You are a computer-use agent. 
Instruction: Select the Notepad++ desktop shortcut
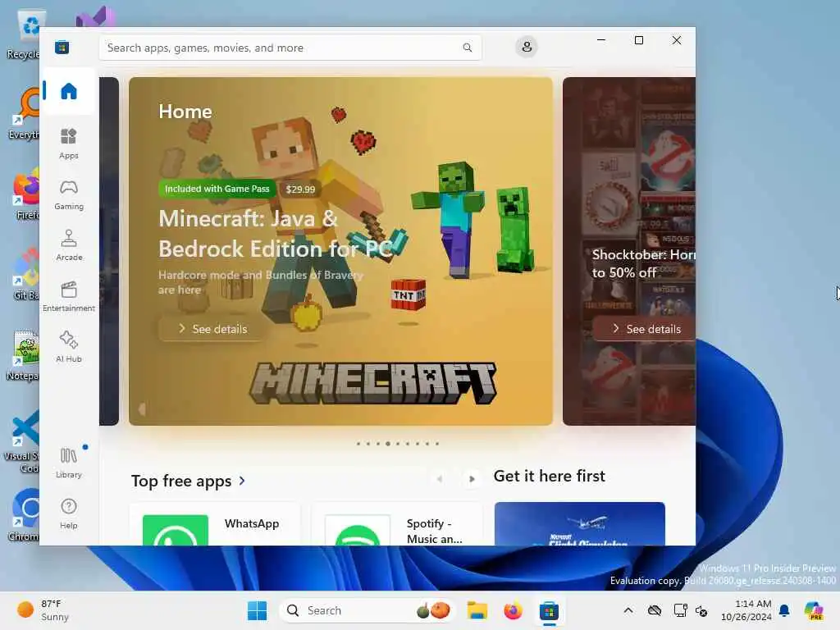pos(22,354)
